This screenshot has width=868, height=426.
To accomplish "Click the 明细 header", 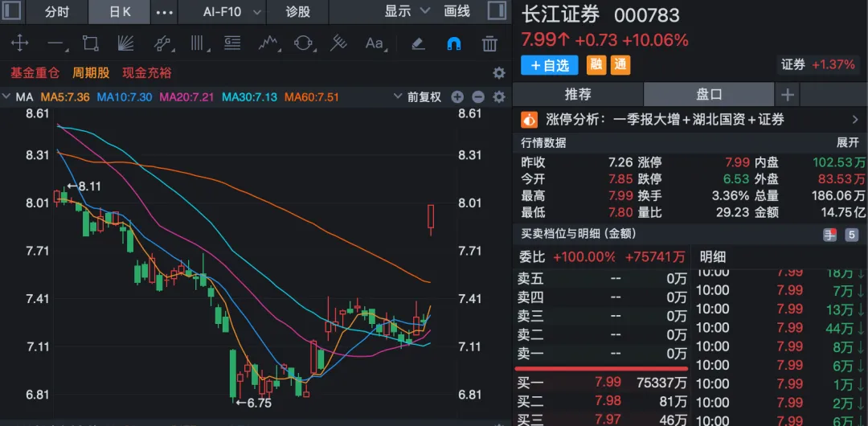I will pyautogui.click(x=712, y=257).
